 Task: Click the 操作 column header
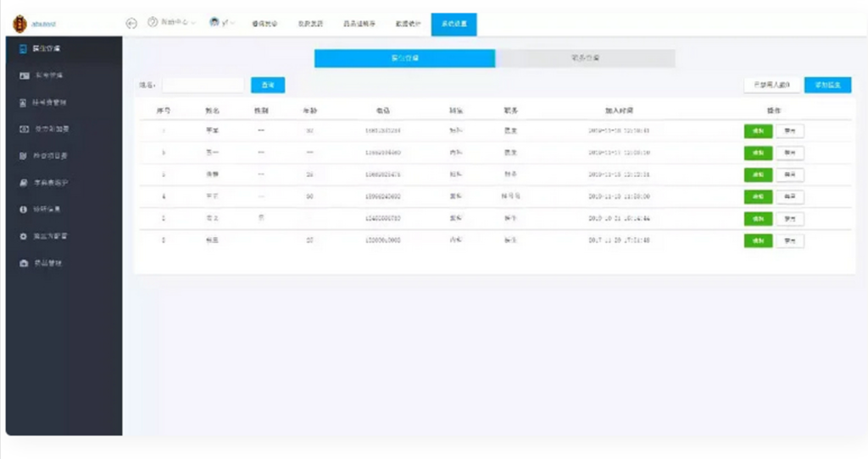(x=773, y=111)
